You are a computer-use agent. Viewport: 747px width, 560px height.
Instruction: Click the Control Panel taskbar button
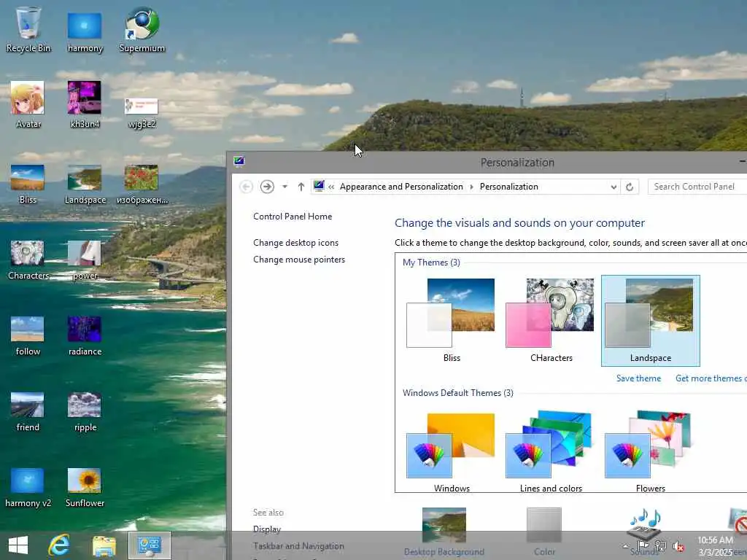pyautogui.click(x=150, y=545)
